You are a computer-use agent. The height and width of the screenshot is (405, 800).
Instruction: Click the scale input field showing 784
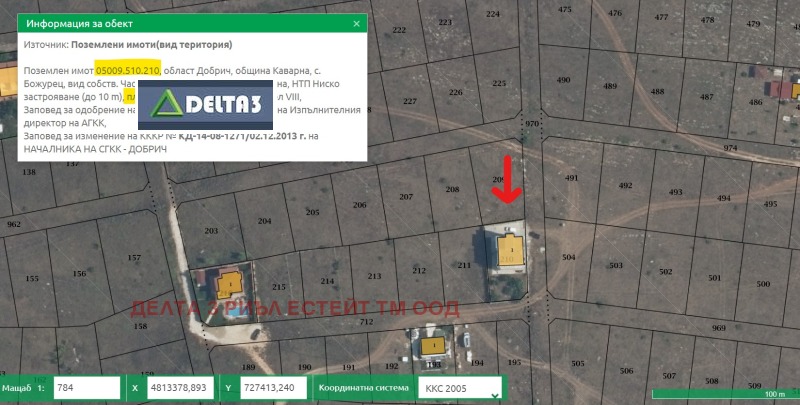pyautogui.click(x=87, y=387)
